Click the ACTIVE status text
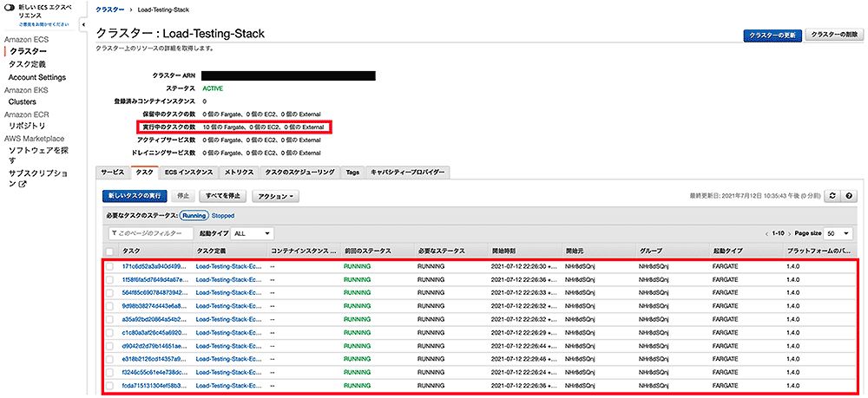This screenshot has height=398, width=868. coord(214,88)
